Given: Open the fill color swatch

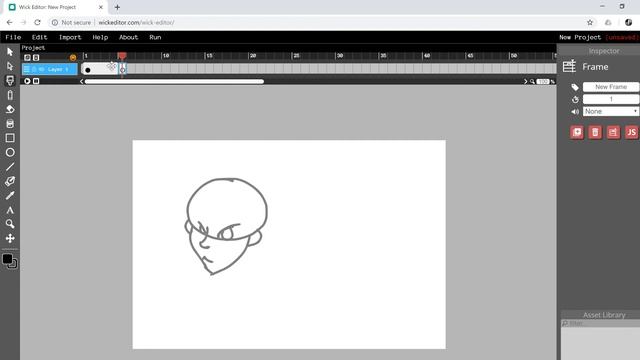Looking at the screenshot, I should pyautogui.click(x=7, y=259).
